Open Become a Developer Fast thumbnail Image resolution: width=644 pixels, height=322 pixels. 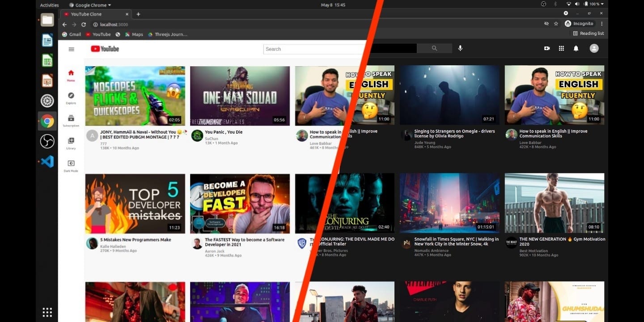240,203
